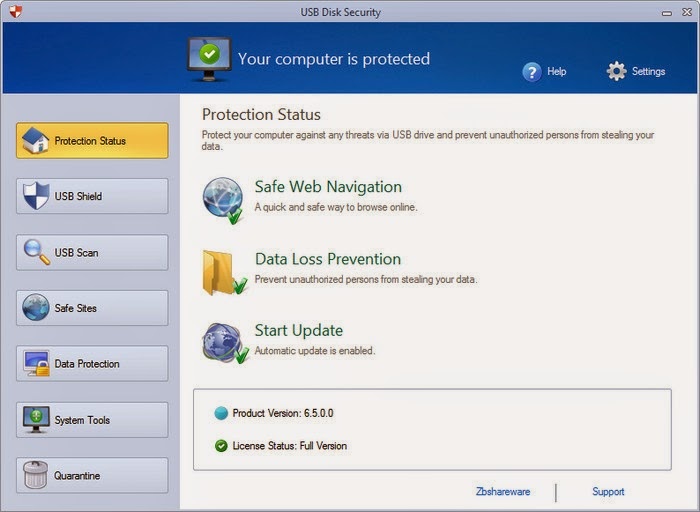Click the blue shield icon on USB Shield
Viewport: 700px width, 512px height.
(36, 196)
